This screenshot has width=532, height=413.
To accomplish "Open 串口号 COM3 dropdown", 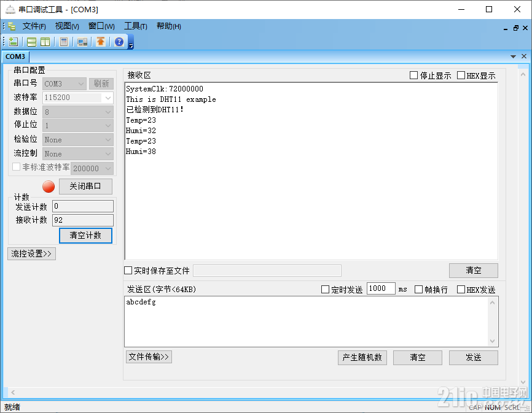I will [64, 83].
